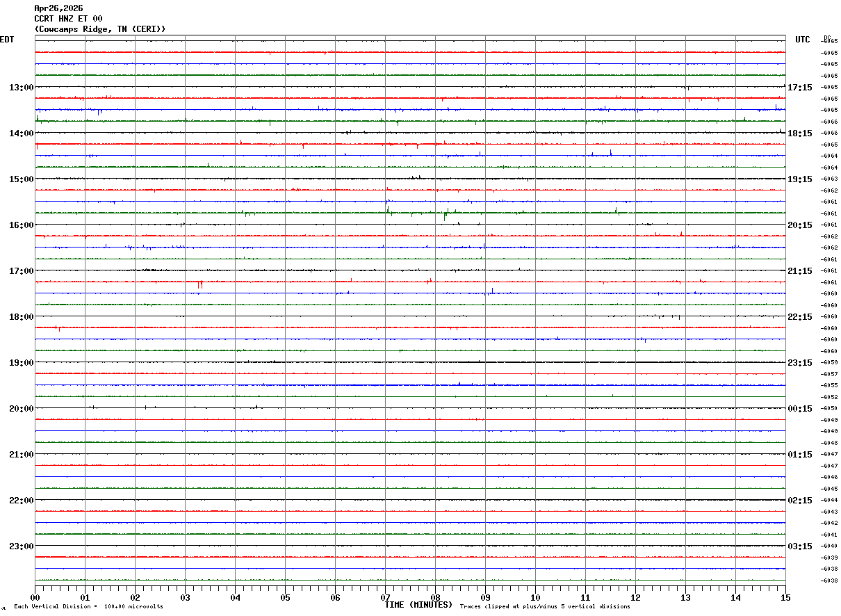Click the EDT column header
The width and height of the screenshot is (841, 616).
pos(7,40)
